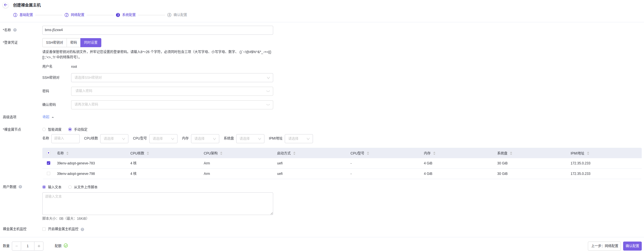Click the plus icon to increase 数量
The height and width of the screenshot is (252, 644).
coord(39,246)
